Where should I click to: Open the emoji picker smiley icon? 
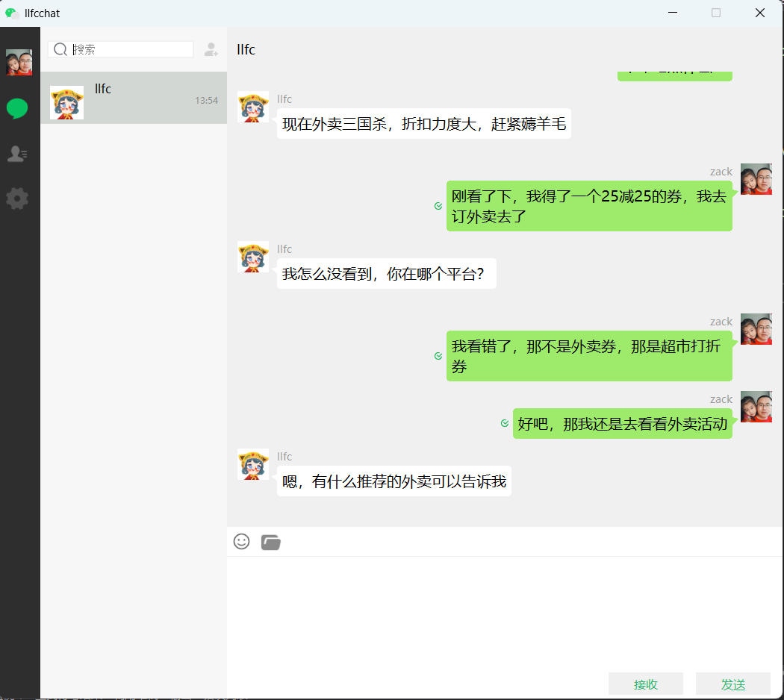(241, 542)
